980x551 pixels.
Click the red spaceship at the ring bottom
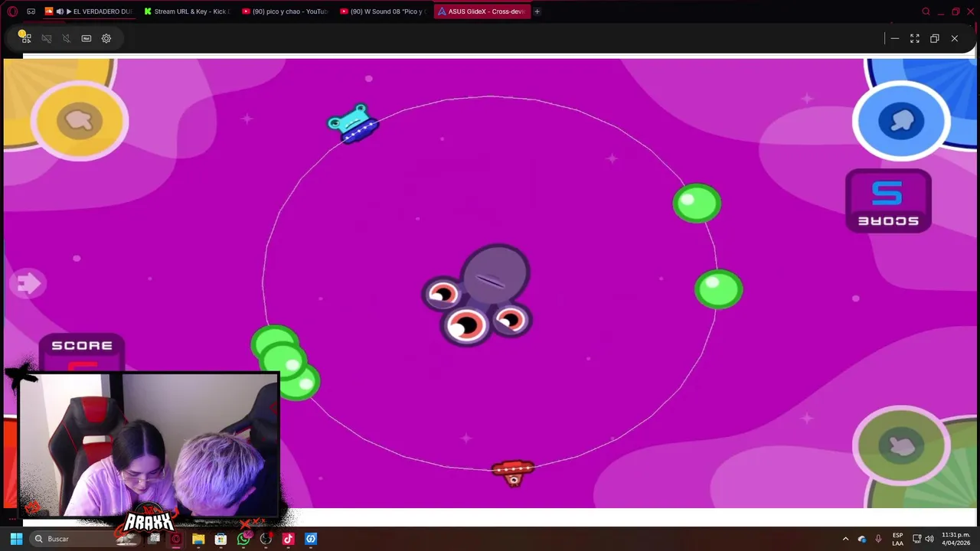pos(513,472)
